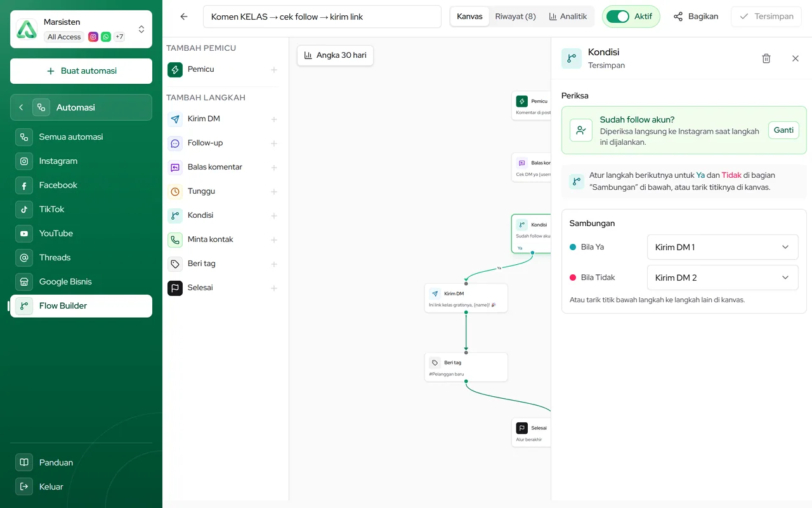The height and width of the screenshot is (508, 812).
Task: Add Balas komentar step using plus icon
Action: (x=274, y=168)
